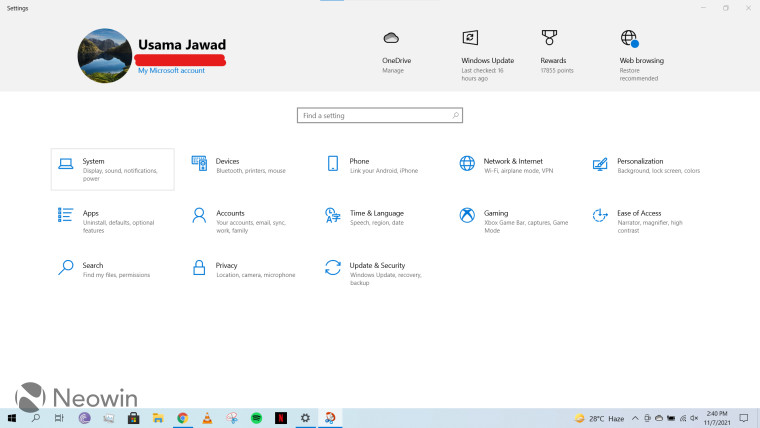This screenshot has height=428, width=760.
Task: Click the taskbar search magnifier
Action: 35,418
